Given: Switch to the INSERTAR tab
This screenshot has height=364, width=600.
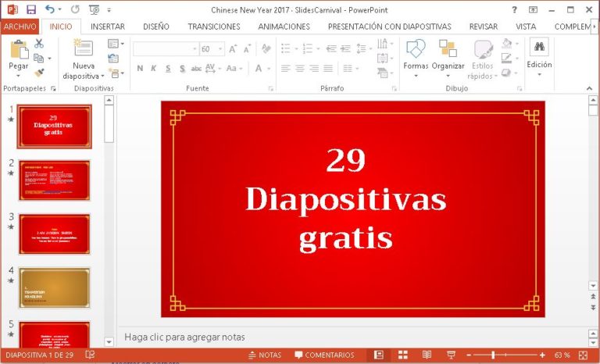Looking at the screenshot, I should coord(108,27).
